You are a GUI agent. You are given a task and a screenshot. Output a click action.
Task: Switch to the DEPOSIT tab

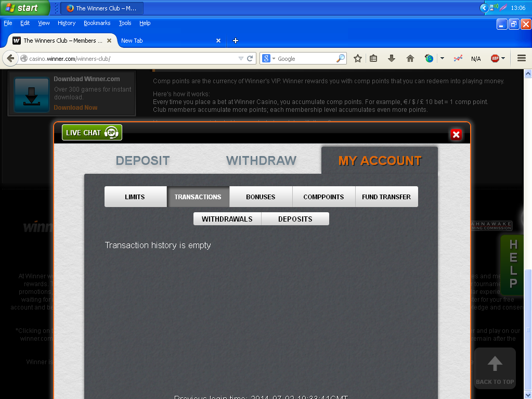(142, 160)
